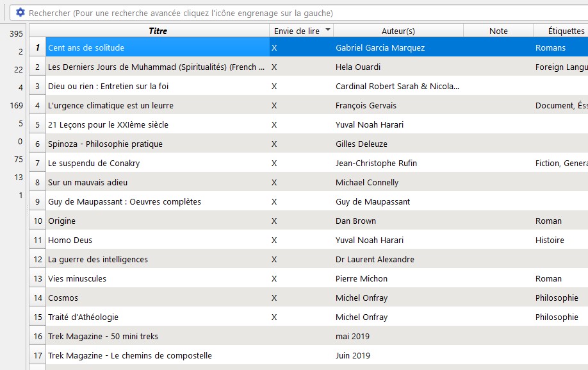
Task: Select '21 Leçons pour le XXIème siècle'
Action: pos(108,124)
